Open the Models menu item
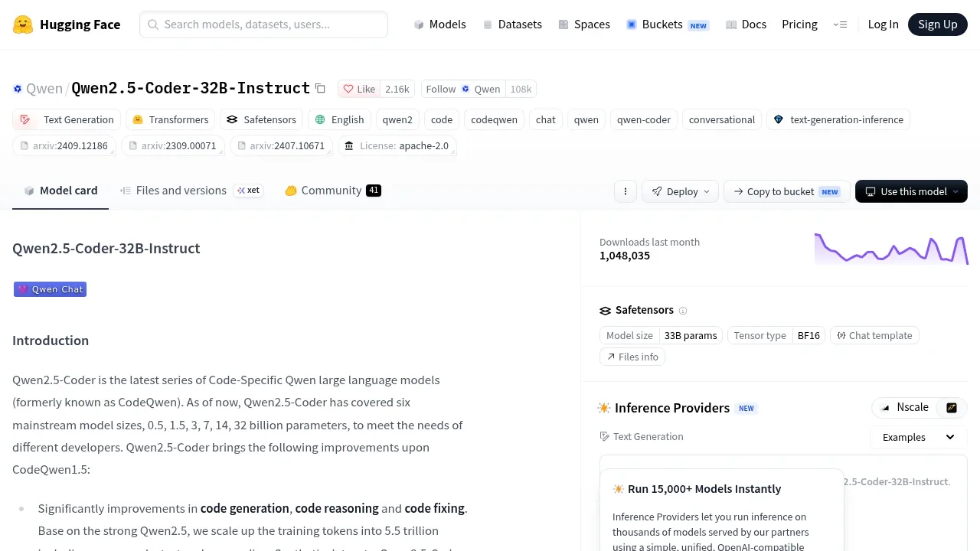This screenshot has height=551, width=980. (439, 24)
